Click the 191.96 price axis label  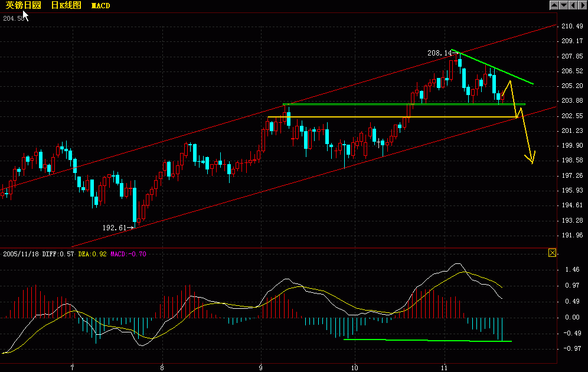click(x=572, y=235)
